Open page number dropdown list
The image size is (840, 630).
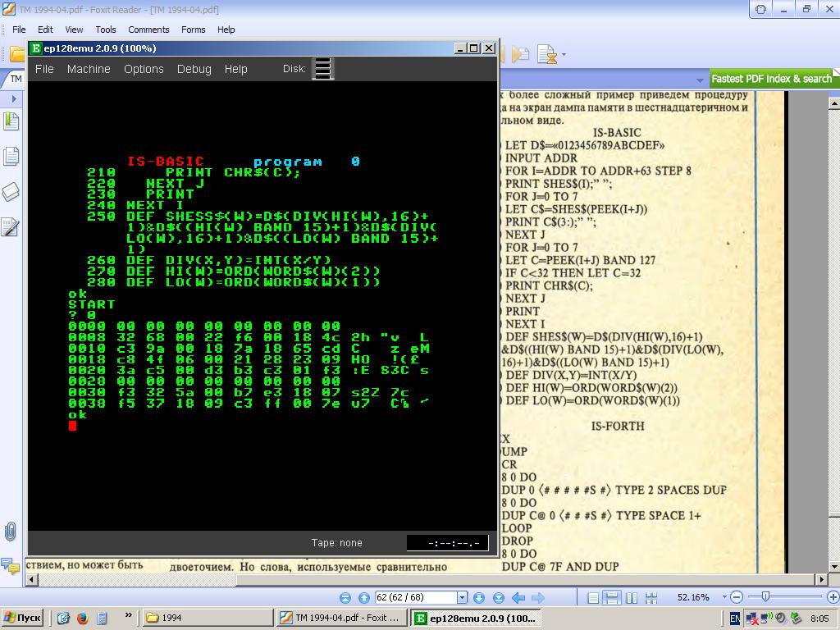[462, 597]
